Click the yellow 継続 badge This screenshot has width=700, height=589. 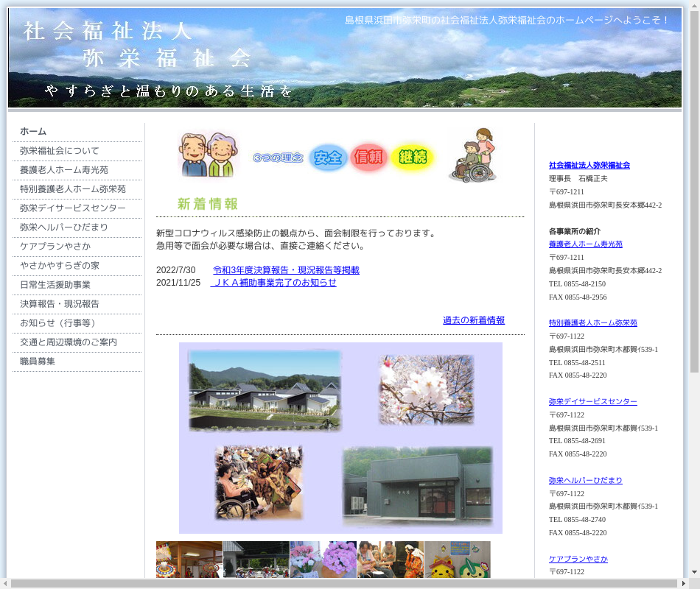click(x=413, y=158)
